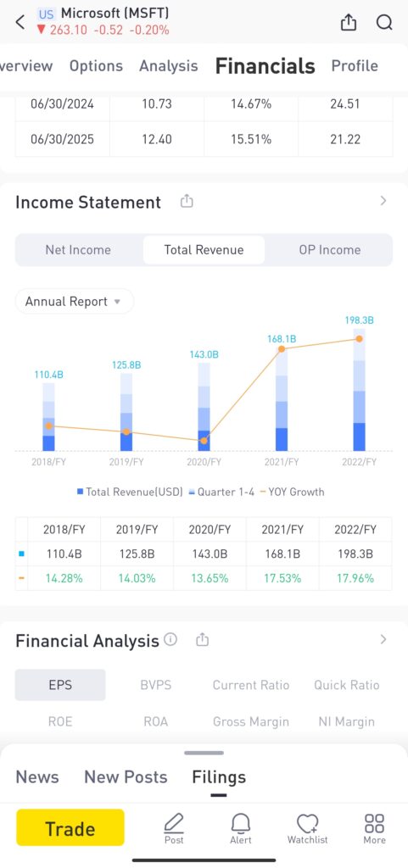
Task: Select the Financials tab
Action: [x=265, y=66]
